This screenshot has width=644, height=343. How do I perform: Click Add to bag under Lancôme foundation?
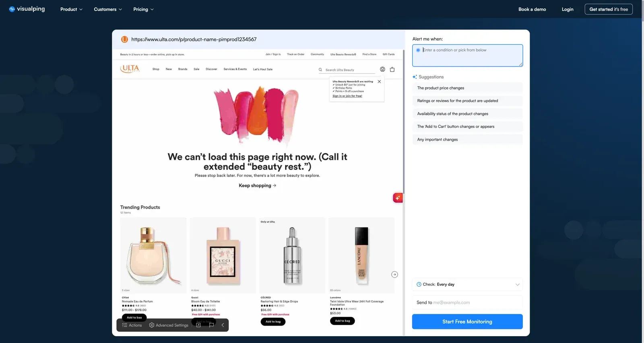click(343, 321)
